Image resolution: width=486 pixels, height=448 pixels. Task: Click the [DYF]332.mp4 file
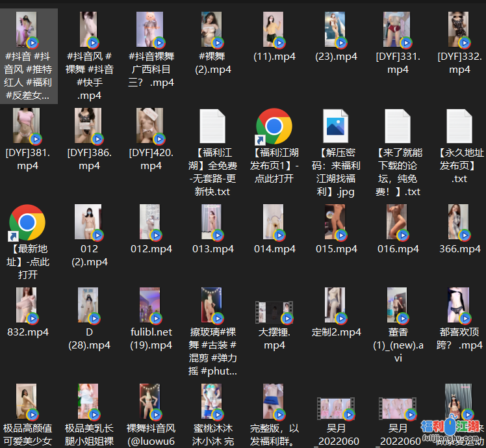click(459, 30)
